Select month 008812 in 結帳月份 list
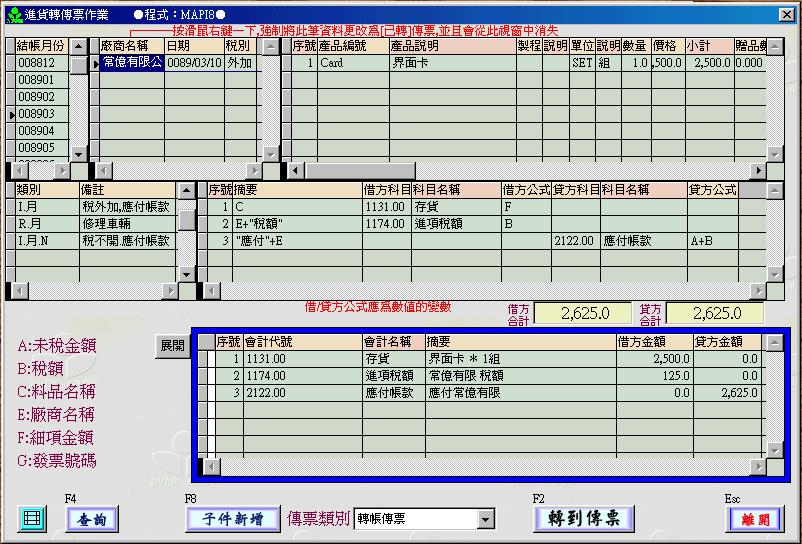The height and width of the screenshot is (544, 802). [42, 63]
